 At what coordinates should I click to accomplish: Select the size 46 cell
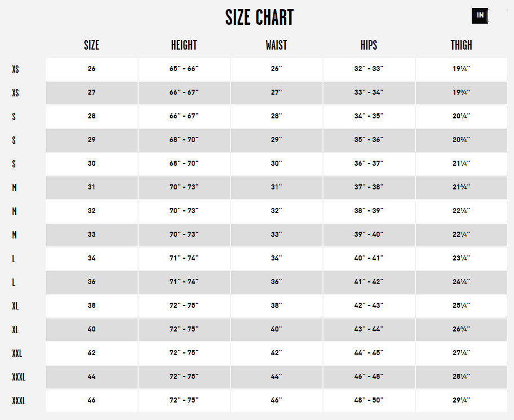click(92, 401)
